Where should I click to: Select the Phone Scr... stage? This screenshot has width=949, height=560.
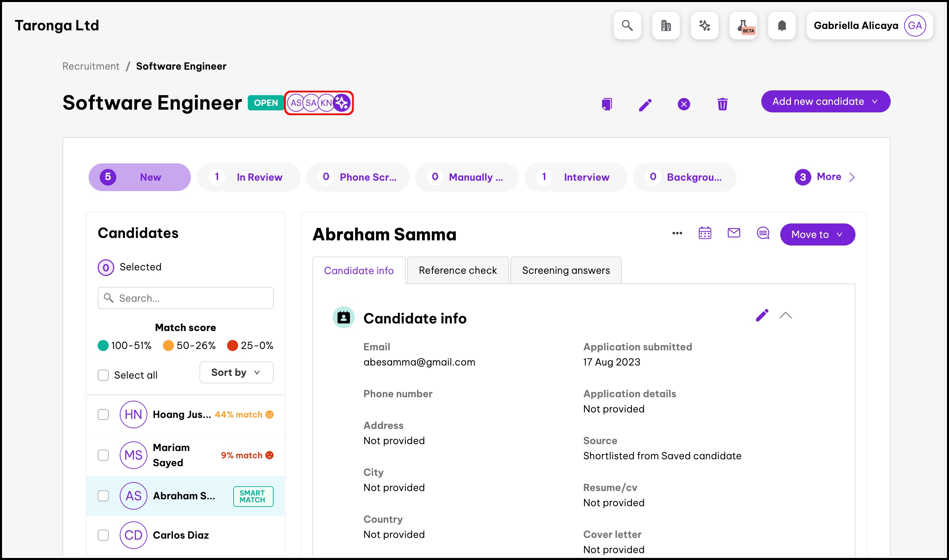358,177
